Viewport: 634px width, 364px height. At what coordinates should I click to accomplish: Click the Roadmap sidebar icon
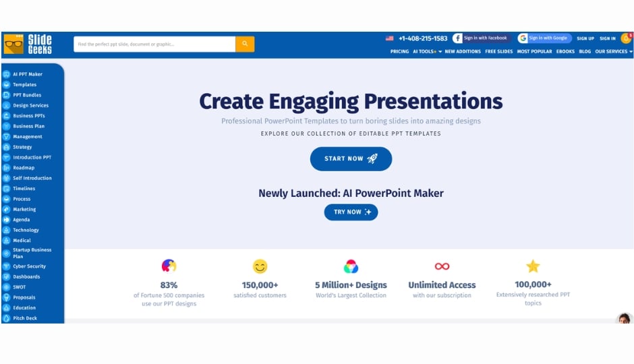point(7,168)
